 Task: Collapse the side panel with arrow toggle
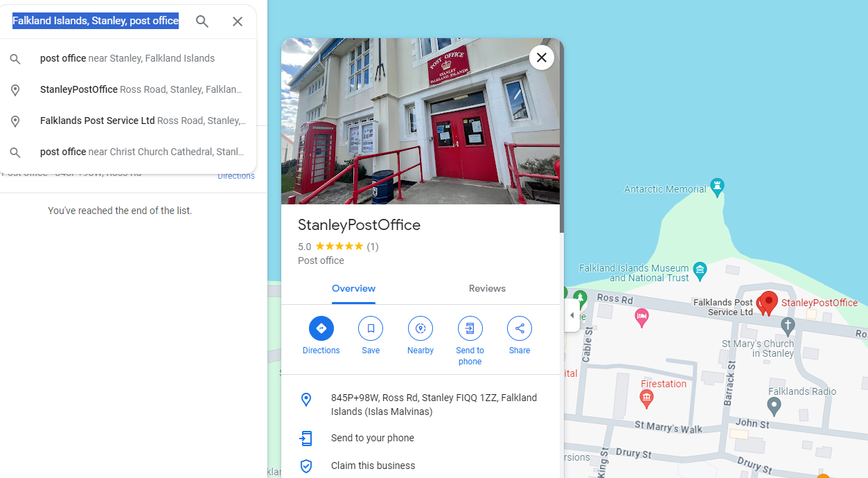(x=572, y=315)
